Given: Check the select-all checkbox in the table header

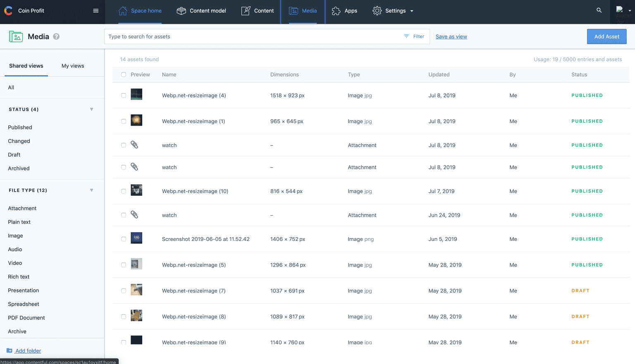Looking at the screenshot, I should (123, 74).
